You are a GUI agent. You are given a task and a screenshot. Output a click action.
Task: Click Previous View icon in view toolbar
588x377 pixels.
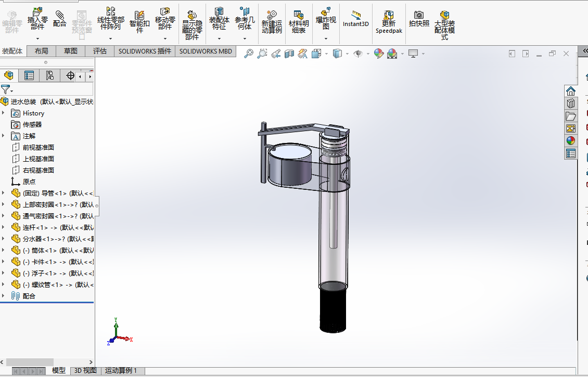tap(276, 54)
